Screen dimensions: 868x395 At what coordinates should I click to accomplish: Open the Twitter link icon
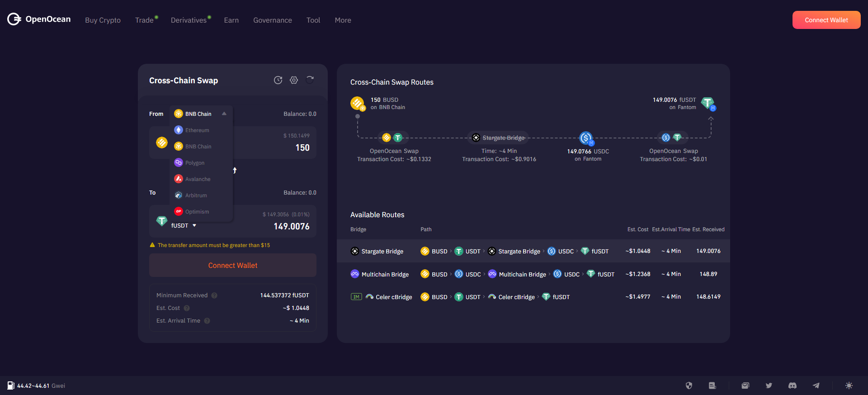(x=769, y=385)
